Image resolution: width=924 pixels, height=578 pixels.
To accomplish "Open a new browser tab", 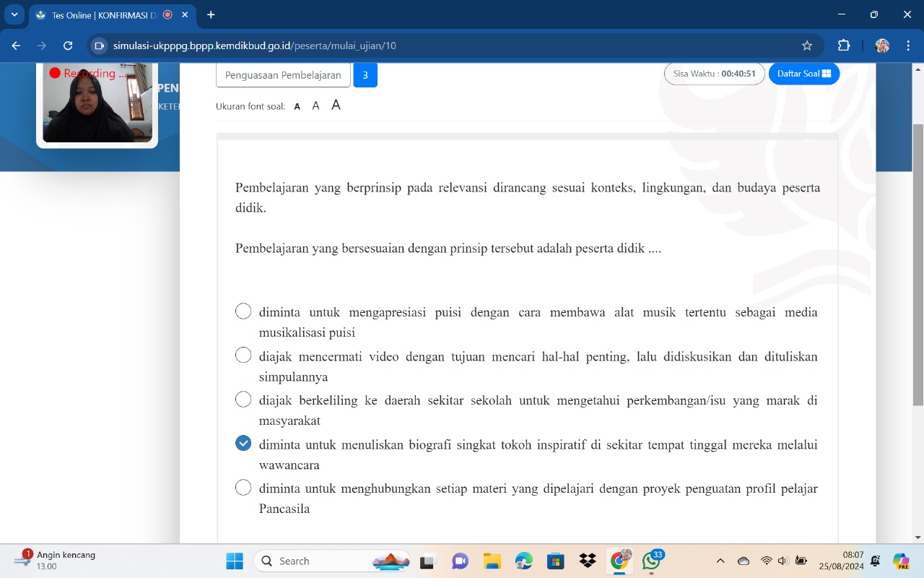I will 211,14.
